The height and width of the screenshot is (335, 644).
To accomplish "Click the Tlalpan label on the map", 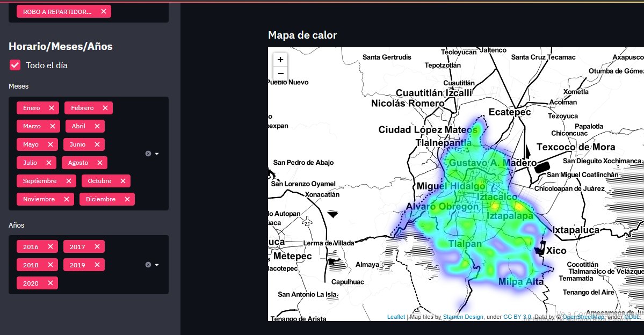I will [465, 244].
